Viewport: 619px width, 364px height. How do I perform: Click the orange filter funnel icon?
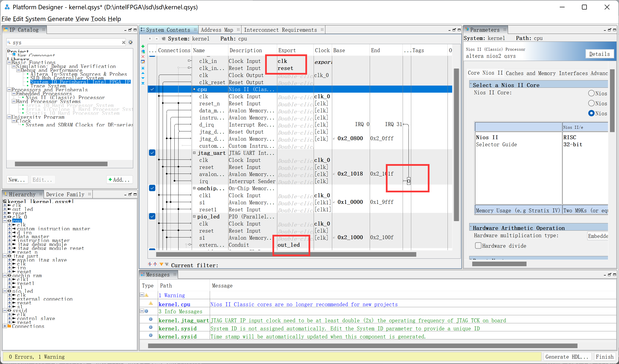pos(161,265)
